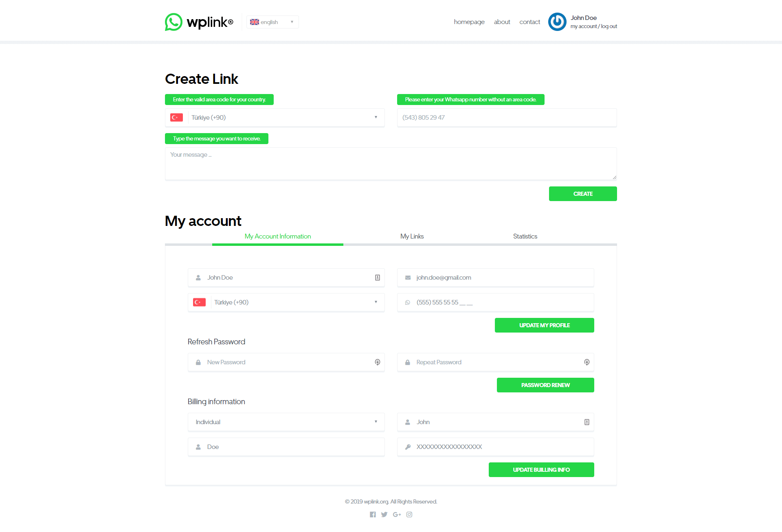Open the Google Plus footer icon

(397, 514)
